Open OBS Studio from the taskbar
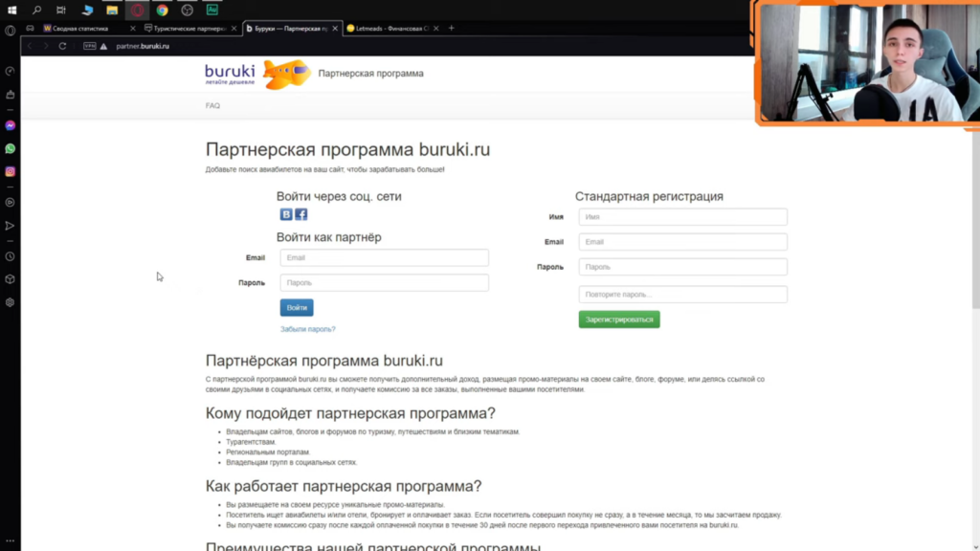This screenshot has width=980, height=551. (x=187, y=10)
